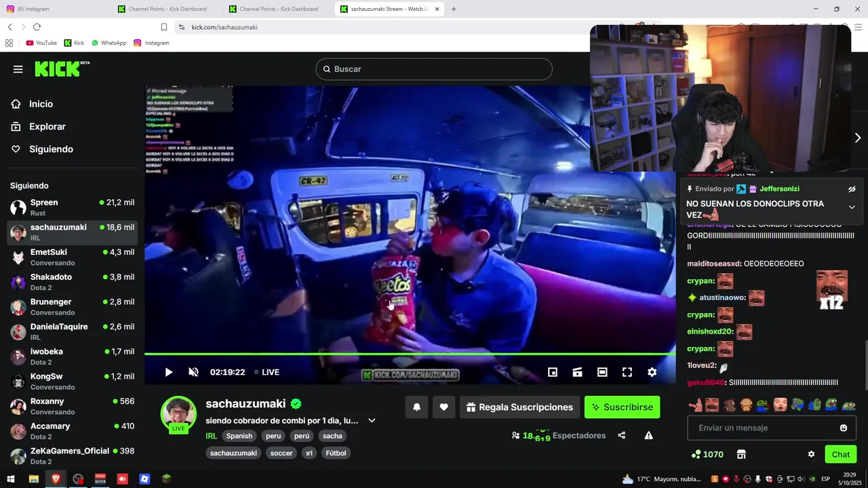
Task: Open Siguiendo in sidebar
Action: (51, 149)
